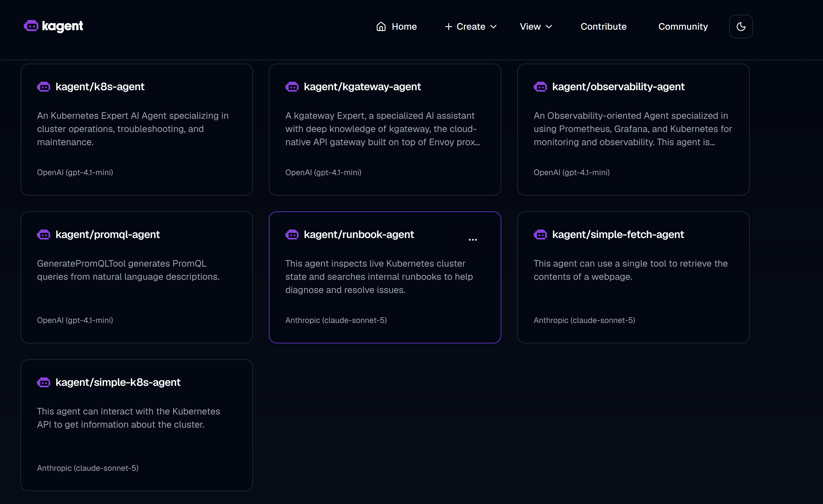Click Anthropic (claude-sonnet-5) label on simple-fetch-agent card
Image resolution: width=823 pixels, height=504 pixels.
585,321
